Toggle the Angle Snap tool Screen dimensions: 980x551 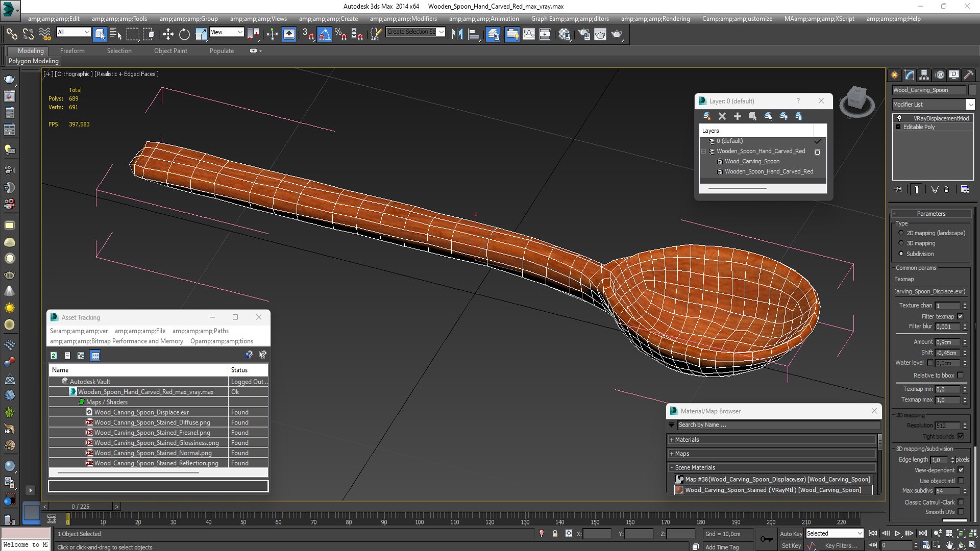point(325,34)
